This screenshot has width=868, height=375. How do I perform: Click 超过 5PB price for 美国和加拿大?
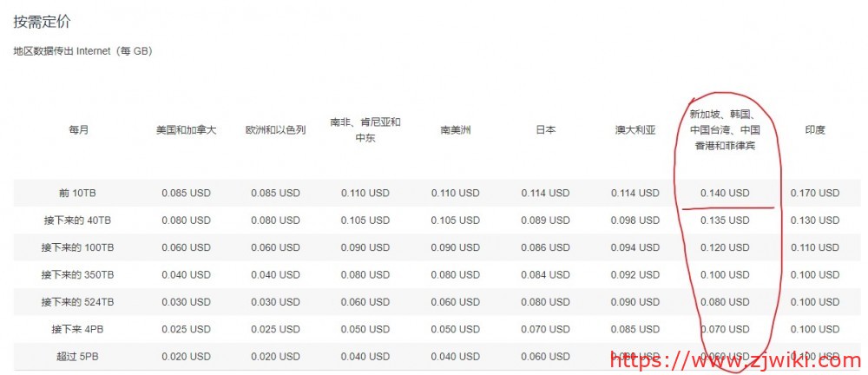[x=186, y=357]
